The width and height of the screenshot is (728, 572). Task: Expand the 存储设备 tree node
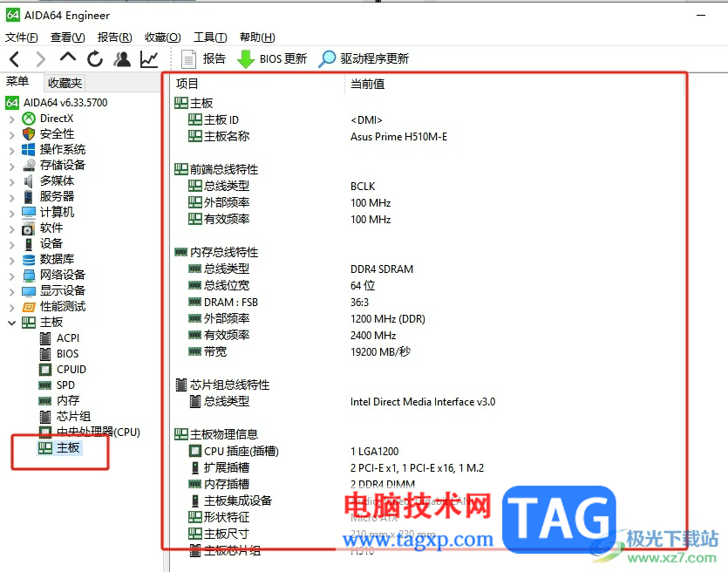(11, 167)
